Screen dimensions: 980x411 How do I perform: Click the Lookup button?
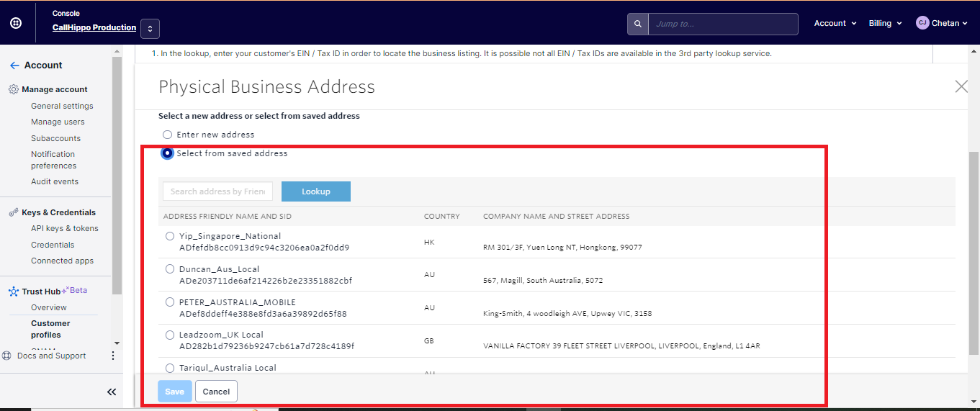(x=316, y=191)
